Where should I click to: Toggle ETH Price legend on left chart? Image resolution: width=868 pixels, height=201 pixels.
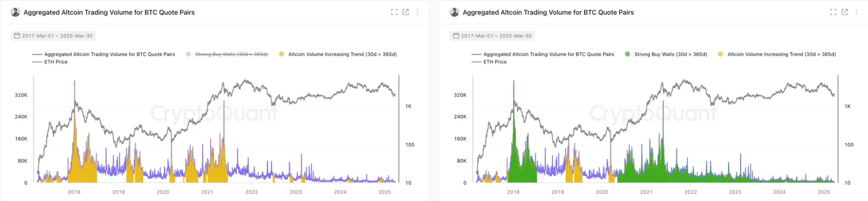coord(56,62)
